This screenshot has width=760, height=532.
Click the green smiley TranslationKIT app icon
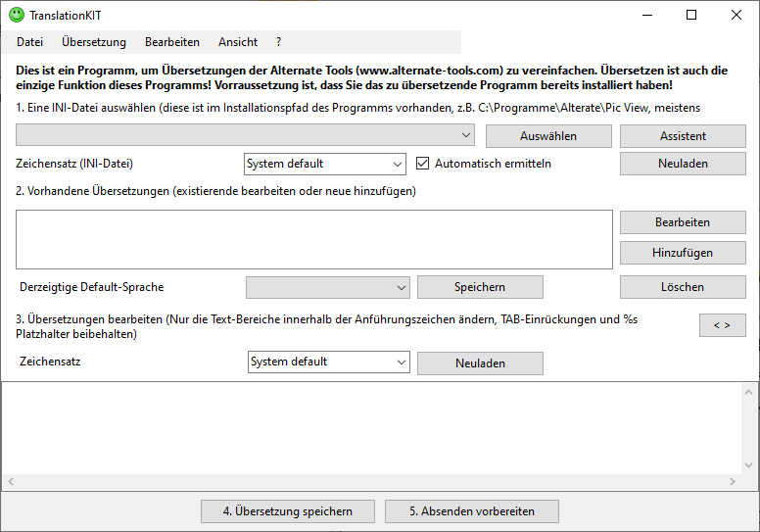pos(17,15)
